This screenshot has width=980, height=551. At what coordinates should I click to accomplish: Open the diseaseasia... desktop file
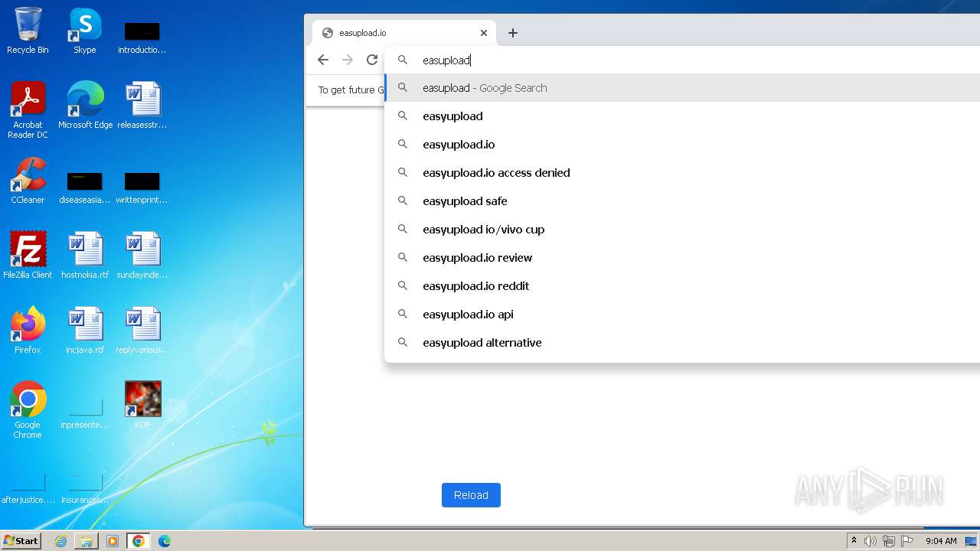click(x=85, y=187)
